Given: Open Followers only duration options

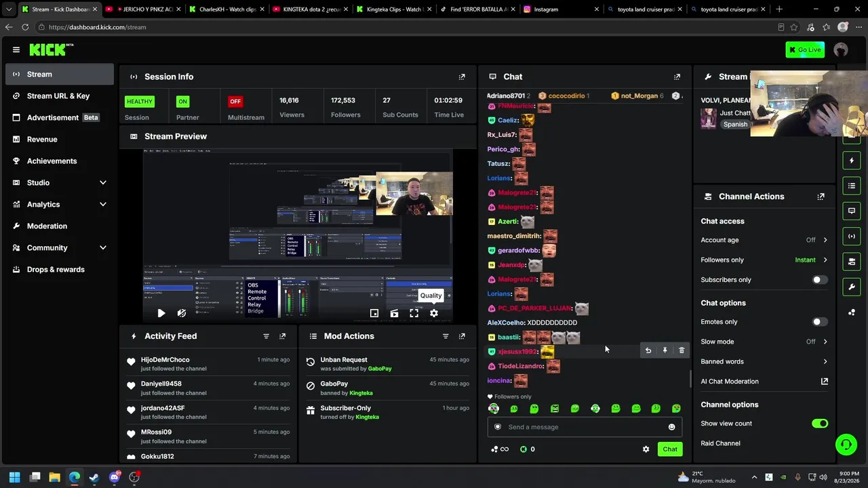Looking at the screenshot, I should click(x=764, y=260).
